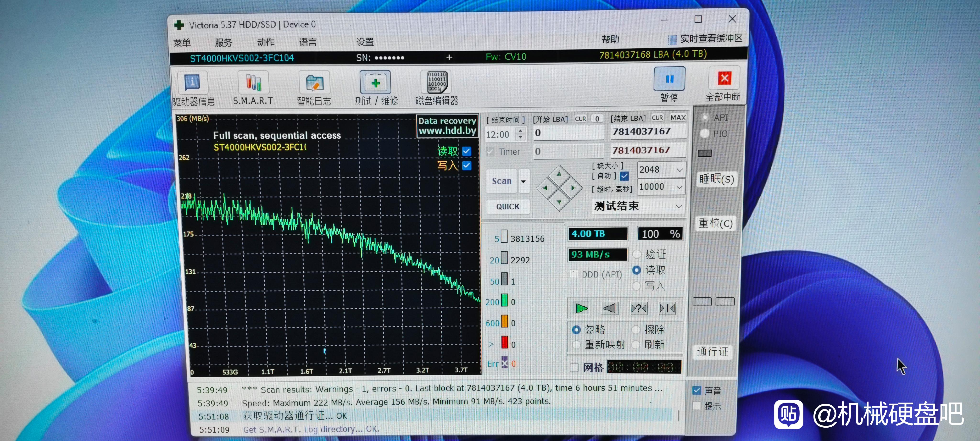The width and height of the screenshot is (980, 441).
Task: Select the API radio button
Action: click(x=705, y=117)
